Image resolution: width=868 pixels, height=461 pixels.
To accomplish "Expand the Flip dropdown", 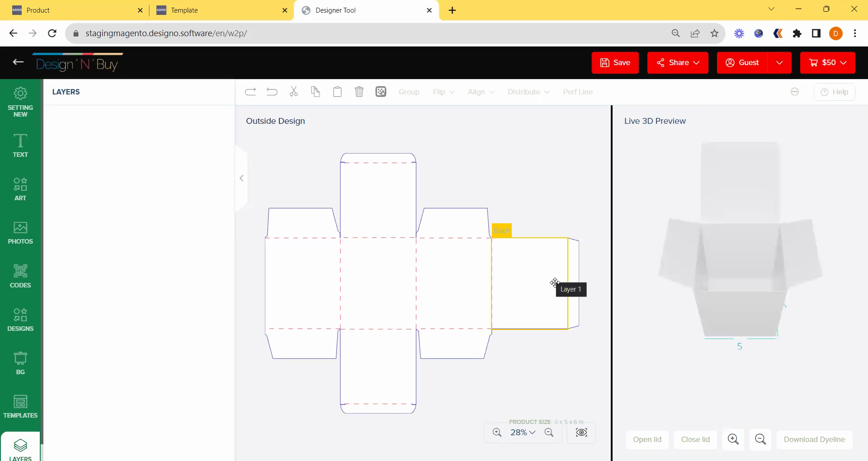I will pos(443,92).
